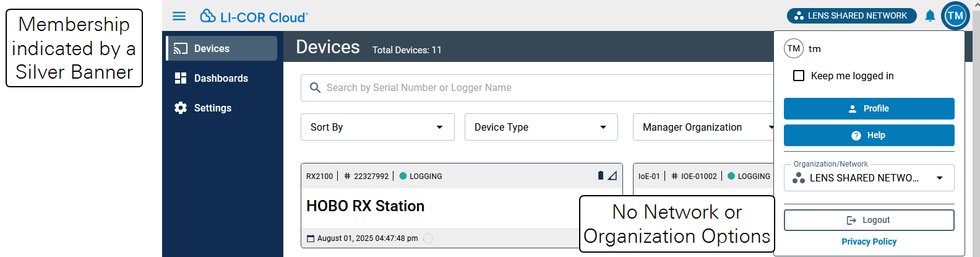Open Settings from the sidebar
The height and width of the screenshot is (257, 980).
(x=212, y=108)
